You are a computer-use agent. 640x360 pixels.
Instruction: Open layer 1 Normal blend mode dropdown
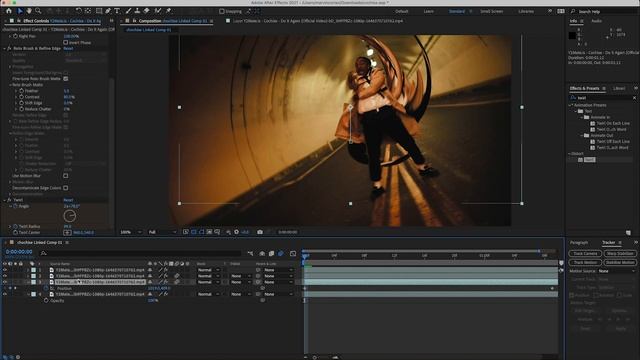point(208,270)
